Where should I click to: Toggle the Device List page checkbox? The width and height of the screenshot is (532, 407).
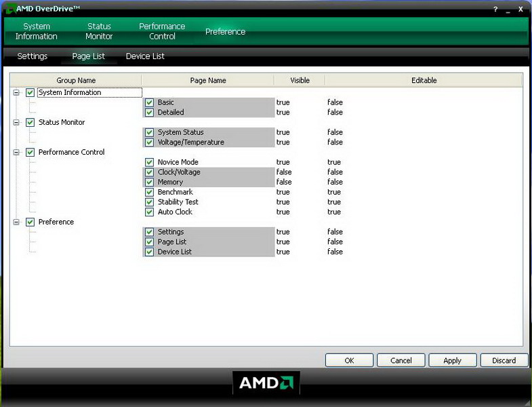coord(149,252)
